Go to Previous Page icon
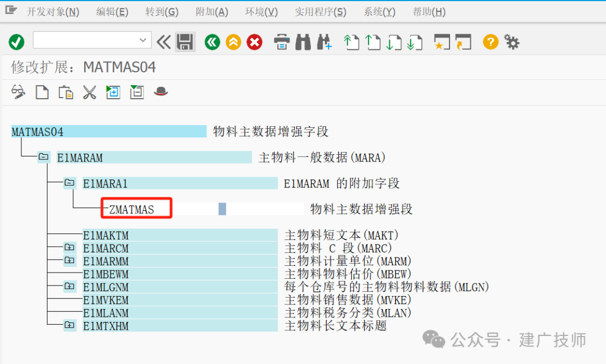The height and width of the screenshot is (364, 606). pyautogui.click(x=373, y=42)
